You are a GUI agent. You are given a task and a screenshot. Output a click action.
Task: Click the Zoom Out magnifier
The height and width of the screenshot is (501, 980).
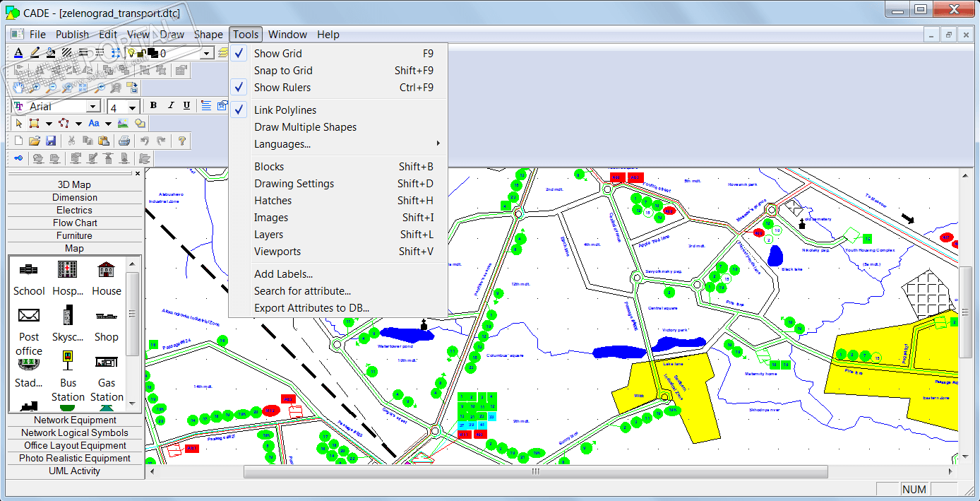coord(51,88)
